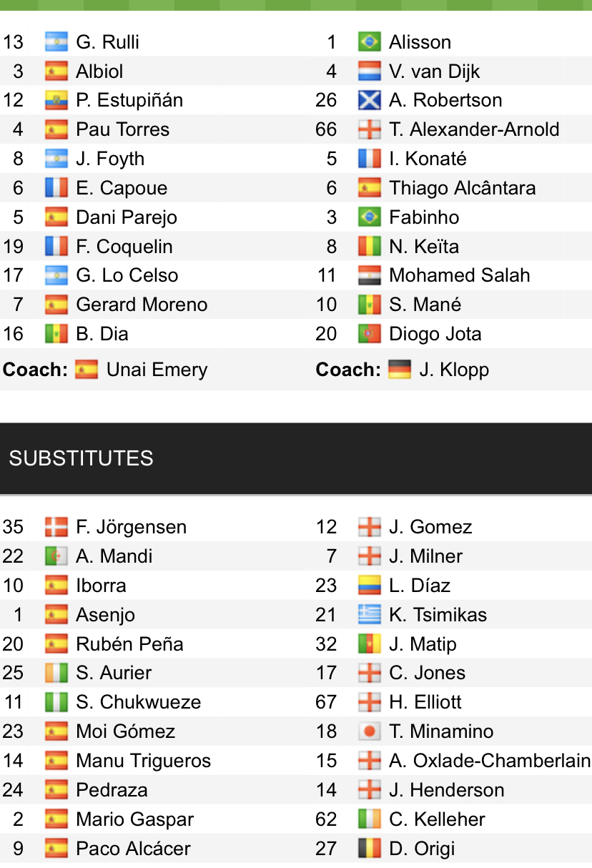Select T. Alexander-Arnold in the lineup

pyautogui.click(x=474, y=130)
